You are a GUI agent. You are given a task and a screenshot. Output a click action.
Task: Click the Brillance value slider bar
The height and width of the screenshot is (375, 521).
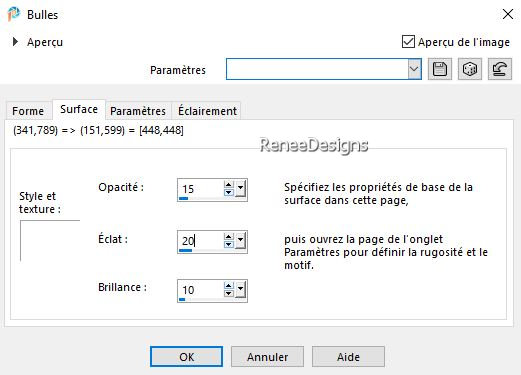click(200, 299)
